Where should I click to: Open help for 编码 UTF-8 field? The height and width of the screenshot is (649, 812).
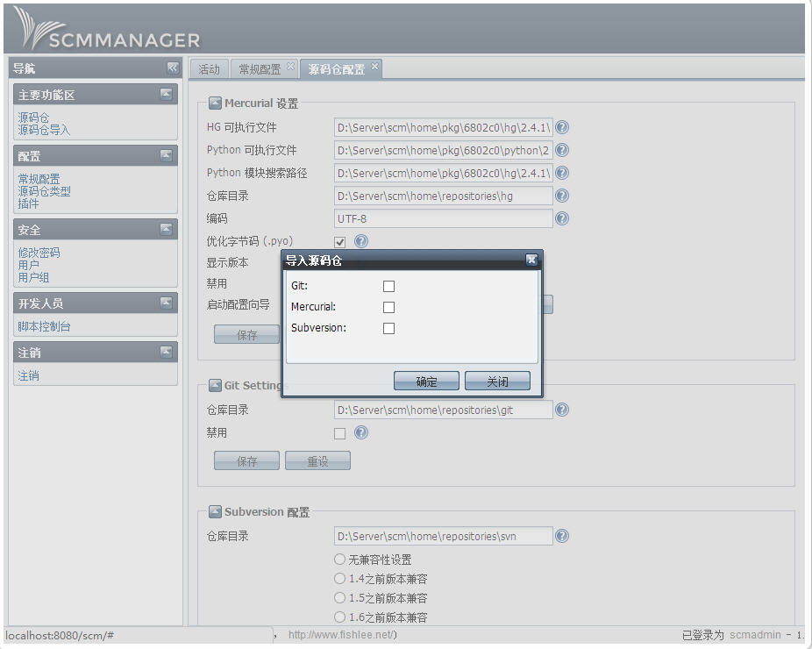click(x=562, y=218)
